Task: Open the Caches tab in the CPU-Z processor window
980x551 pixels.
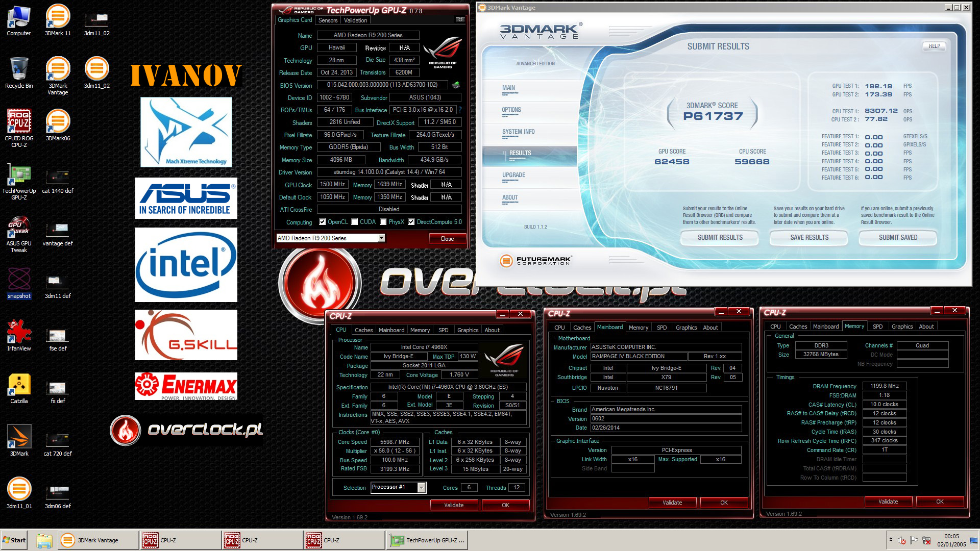Action: pyautogui.click(x=363, y=330)
